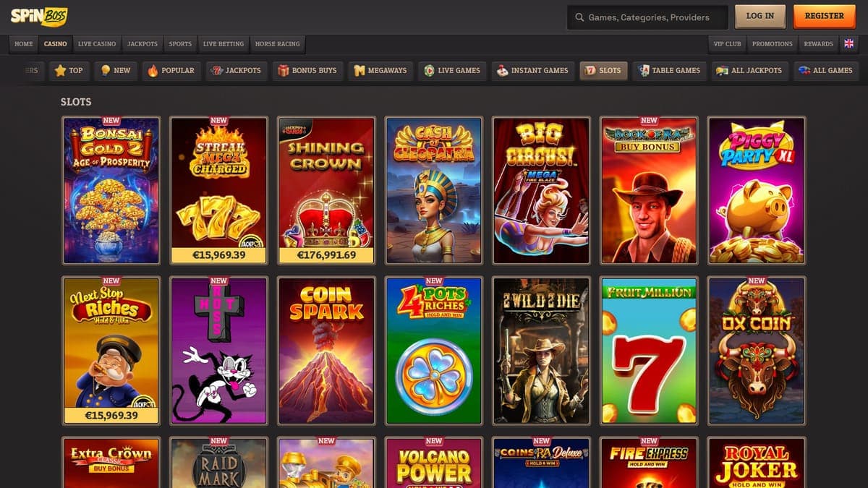Open Fire Express game thumbnail

click(649, 463)
